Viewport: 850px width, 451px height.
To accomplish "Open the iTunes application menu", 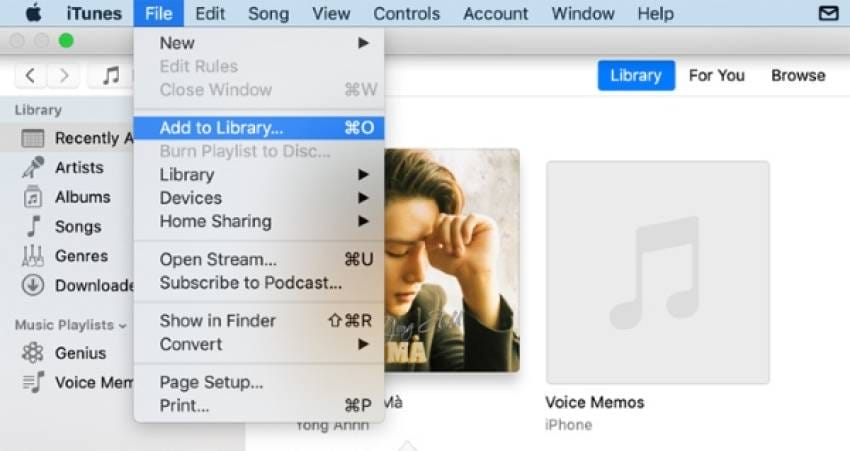I will click(x=94, y=13).
